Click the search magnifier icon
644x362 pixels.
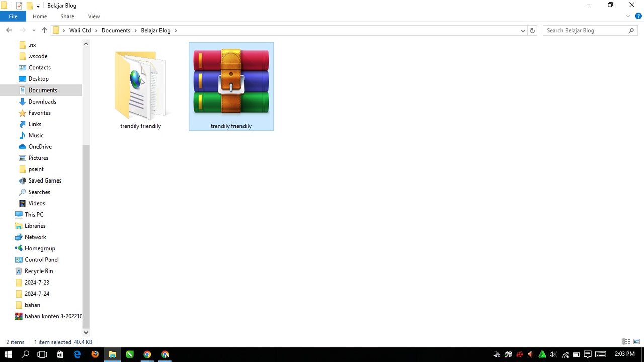pyautogui.click(x=631, y=30)
